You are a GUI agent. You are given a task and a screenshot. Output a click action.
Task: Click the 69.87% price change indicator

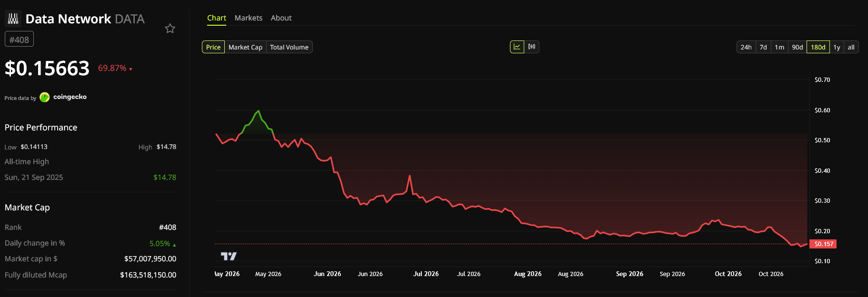[115, 69]
